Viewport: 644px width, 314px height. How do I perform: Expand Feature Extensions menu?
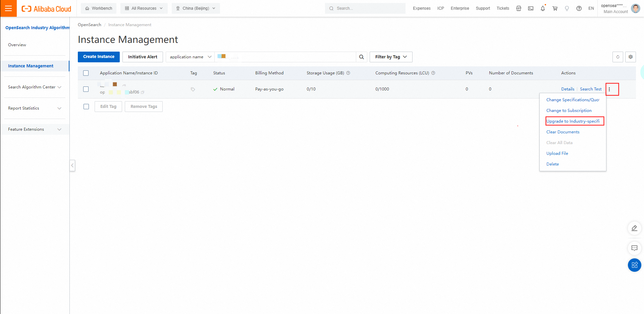click(35, 129)
